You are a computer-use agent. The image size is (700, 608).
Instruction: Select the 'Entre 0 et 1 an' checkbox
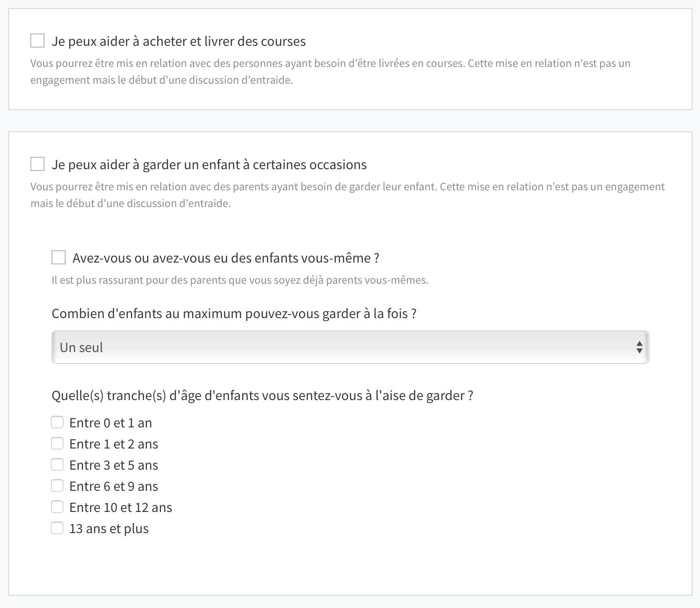57,422
